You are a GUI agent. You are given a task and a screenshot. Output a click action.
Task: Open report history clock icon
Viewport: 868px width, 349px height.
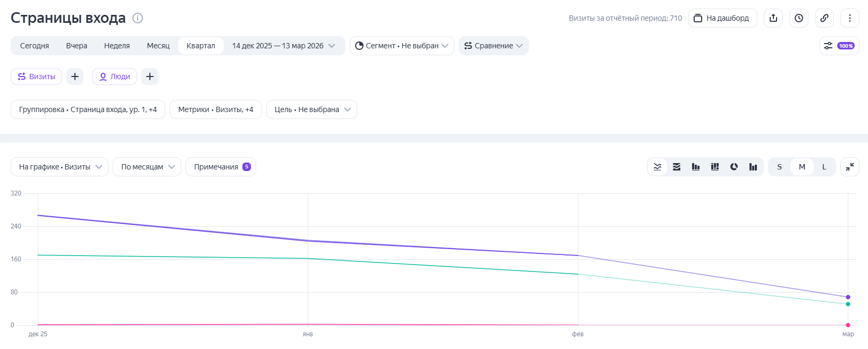tap(799, 18)
